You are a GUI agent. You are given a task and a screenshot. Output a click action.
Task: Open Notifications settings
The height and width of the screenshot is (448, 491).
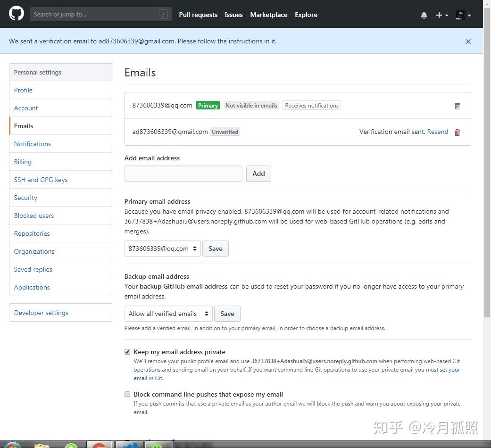61,144
